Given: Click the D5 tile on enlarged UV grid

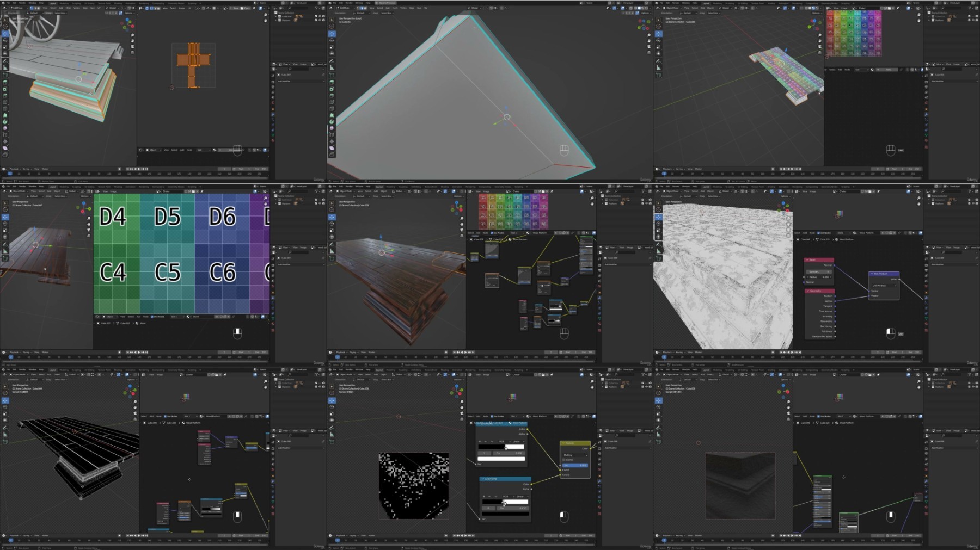Looking at the screenshot, I should 167,217.
